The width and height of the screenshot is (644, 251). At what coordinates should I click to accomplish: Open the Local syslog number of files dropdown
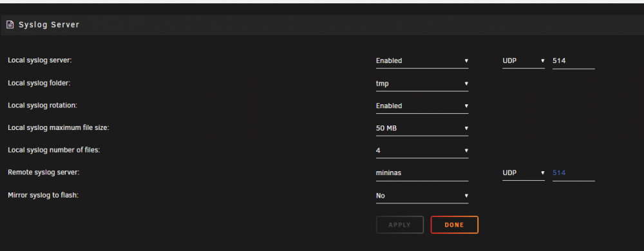pos(422,151)
